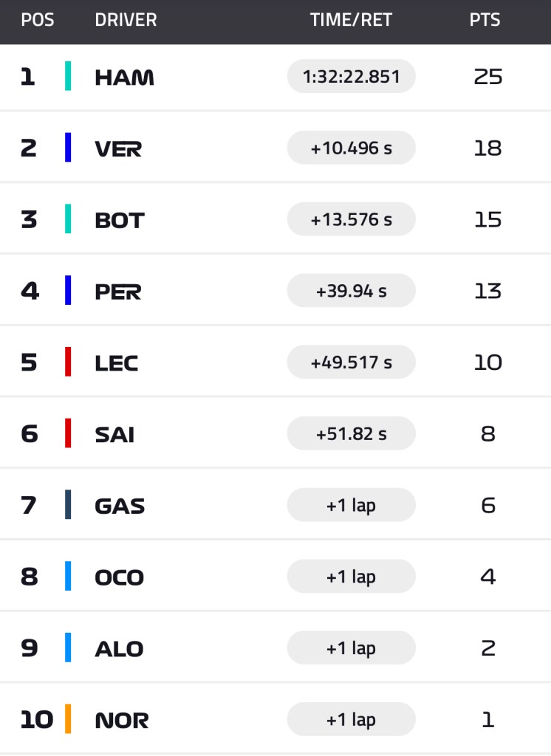Viewport: 551px width, 756px height.
Task: Click the +1 lap pill for OCO
Action: pos(351,577)
